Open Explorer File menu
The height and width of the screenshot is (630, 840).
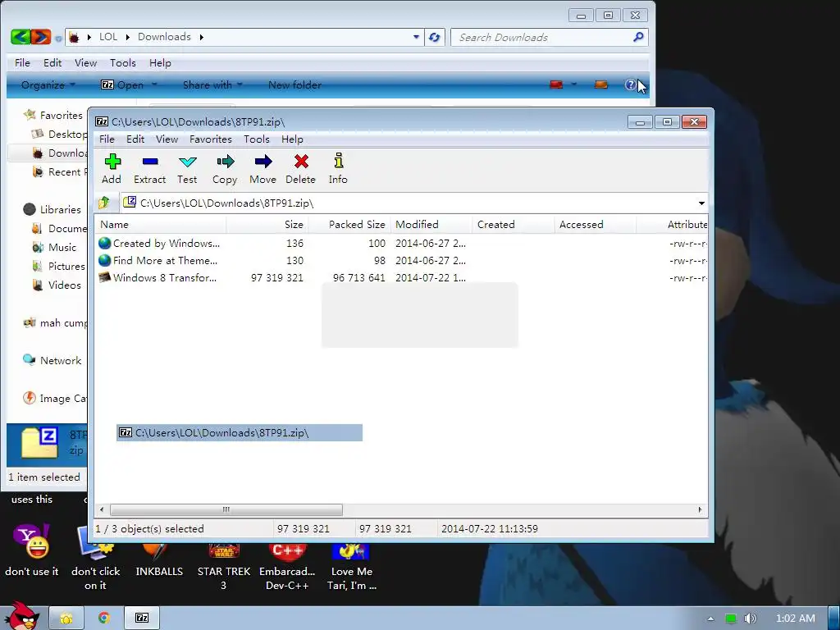[x=22, y=62]
